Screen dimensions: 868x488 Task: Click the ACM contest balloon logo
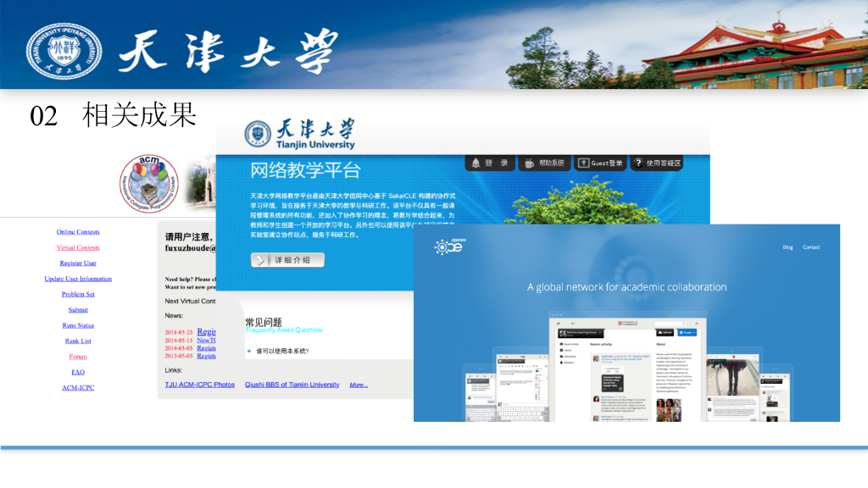(149, 184)
